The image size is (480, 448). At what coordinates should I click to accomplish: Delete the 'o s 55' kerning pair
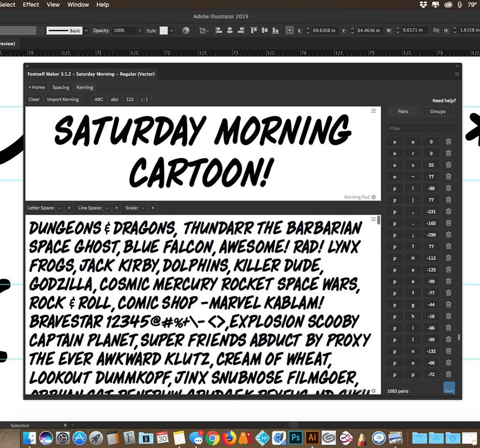(x=448, y=165)
